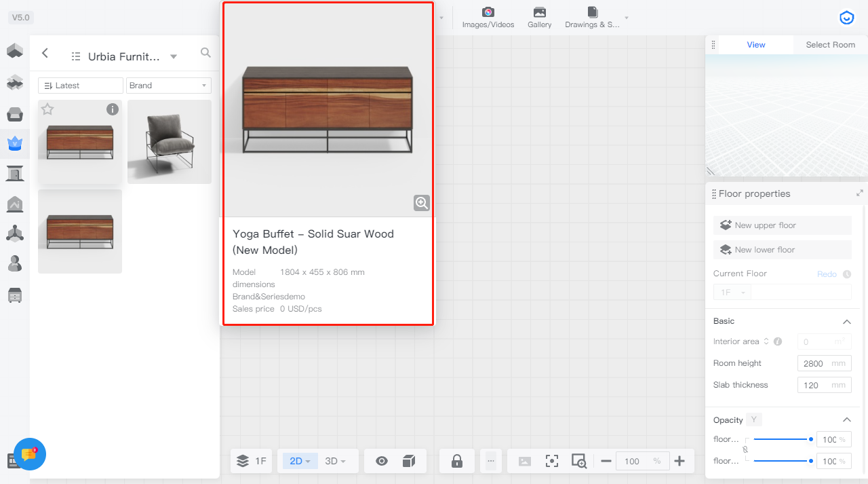Switch to the Select Room tab
Viewport: 868px width, 484px height.
coord(830,45)
